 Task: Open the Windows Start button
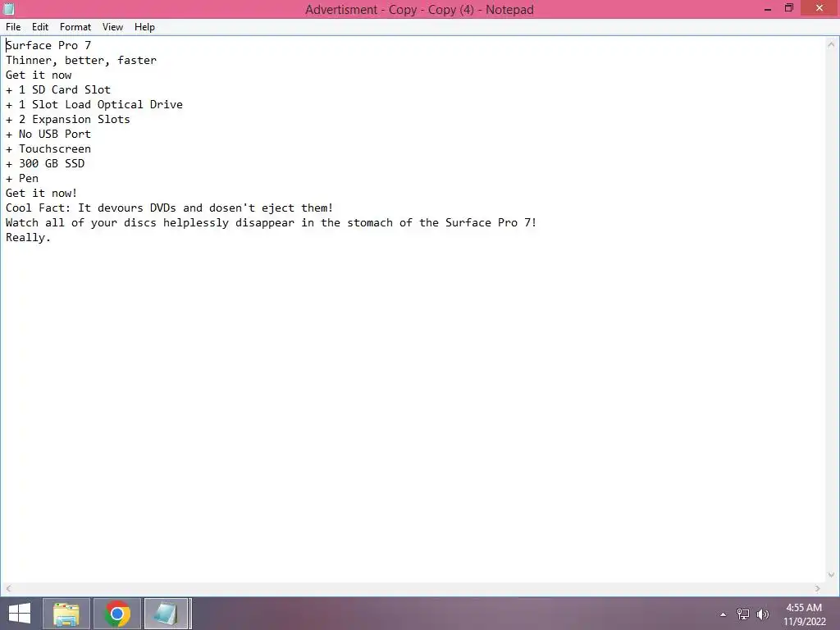tap(20, 614)
